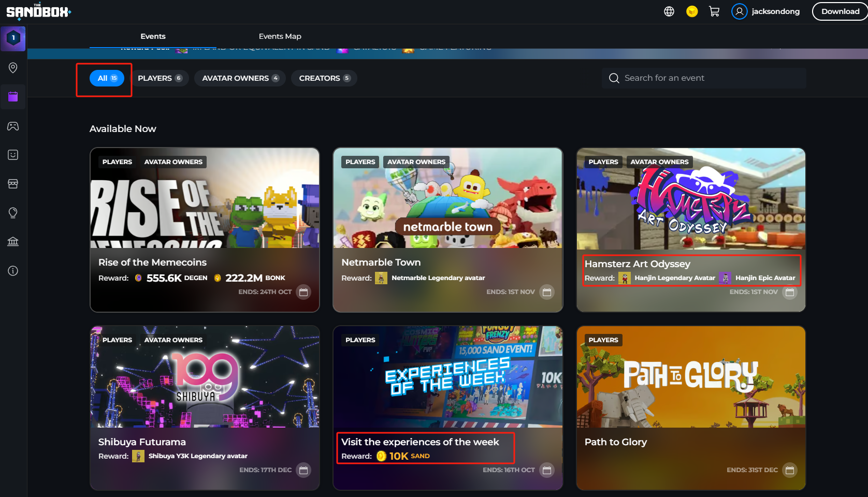This screenshot has height=497, width=868.
Task: Select the All 15 filter
Action: pyautogui.click(x=107, y=78)
